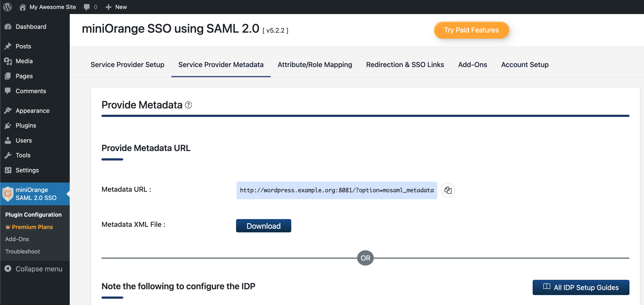This screenshot has width=644, height=305.
Task: Open Appearance menu label
Action: click(x=32, y=110)
